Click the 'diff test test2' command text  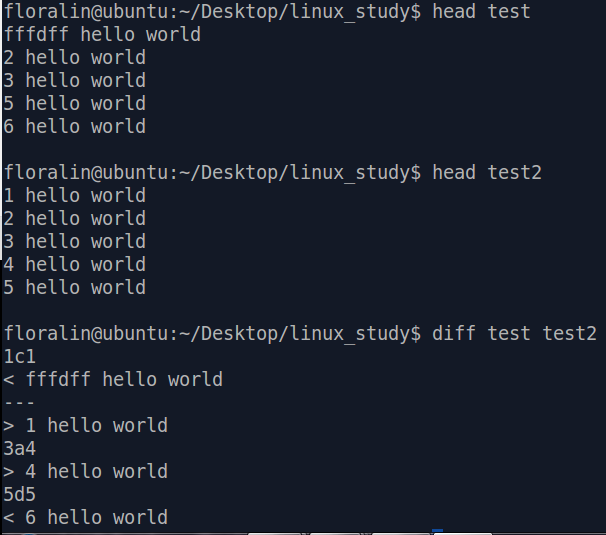point(514,334)
